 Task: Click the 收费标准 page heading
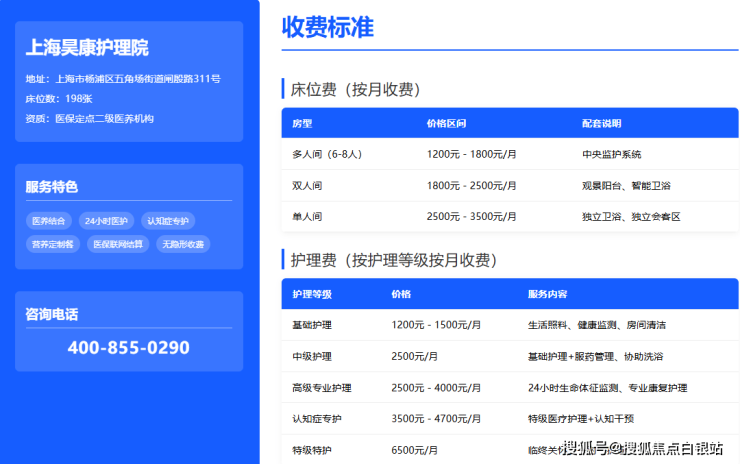pos(328,27)
